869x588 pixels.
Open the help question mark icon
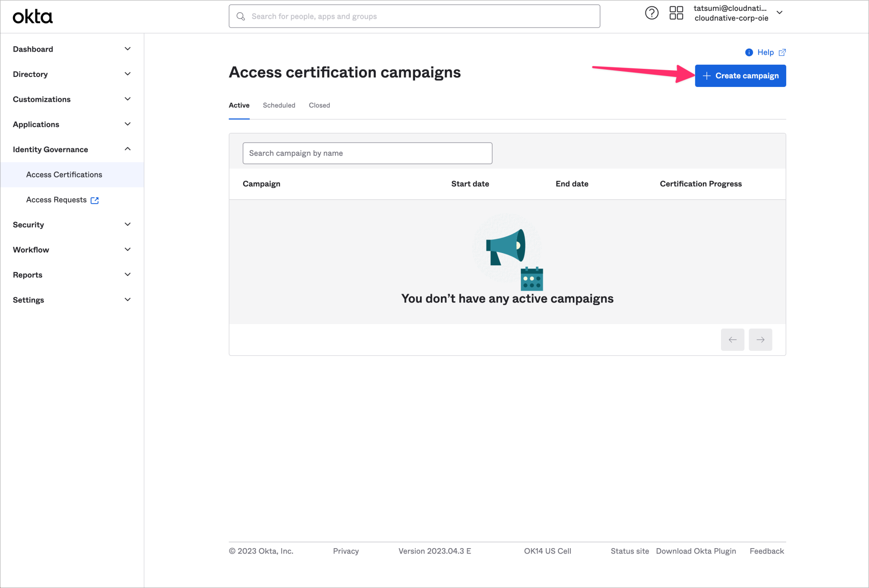(652, 13)
